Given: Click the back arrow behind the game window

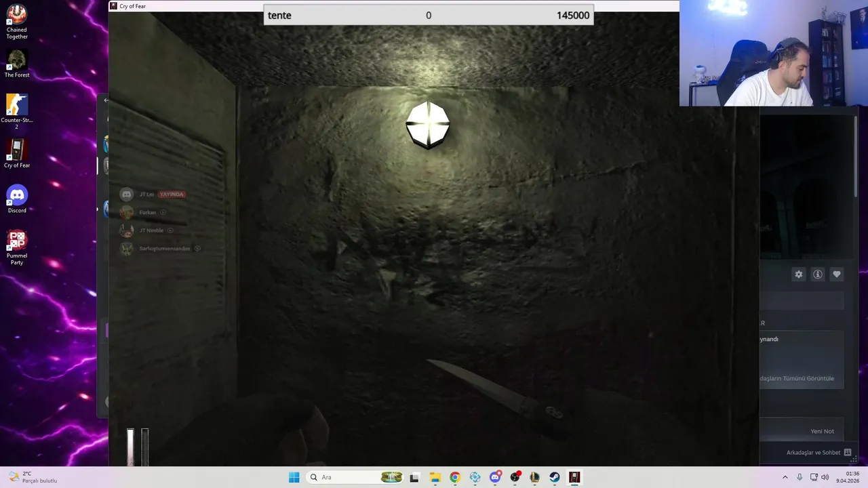Looking at the screenshot, I should 106,100.
